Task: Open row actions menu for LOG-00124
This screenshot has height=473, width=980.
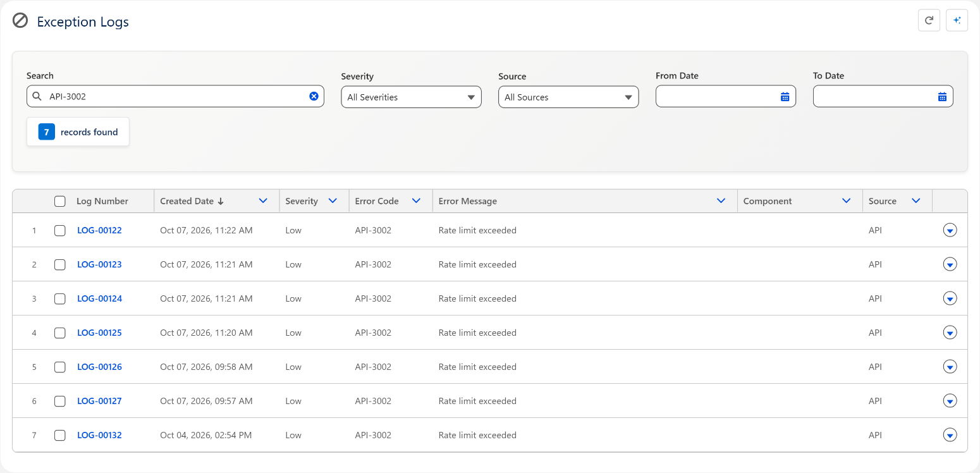Action: [950, 298]
